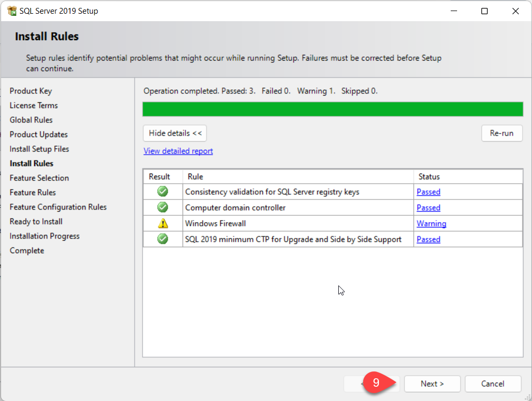Open Warning status for Windows Firewall
Screen dimensions: 532x401
(431, 224)
